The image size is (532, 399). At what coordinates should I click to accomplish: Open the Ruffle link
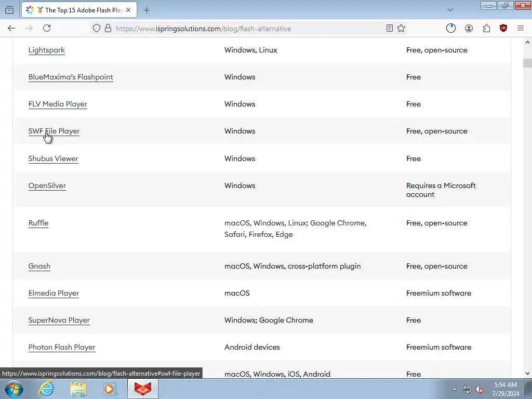(x=38, y=223)
